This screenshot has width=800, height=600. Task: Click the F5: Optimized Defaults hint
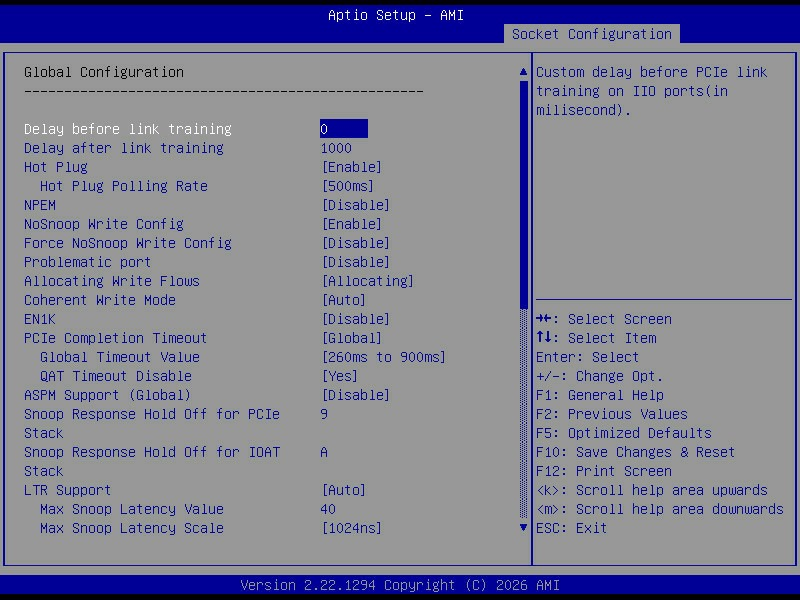(x=623, y=433)
